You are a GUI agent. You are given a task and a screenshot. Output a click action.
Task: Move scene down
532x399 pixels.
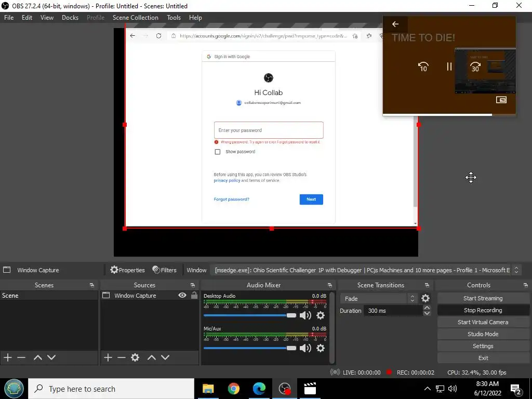coord(51,357)
